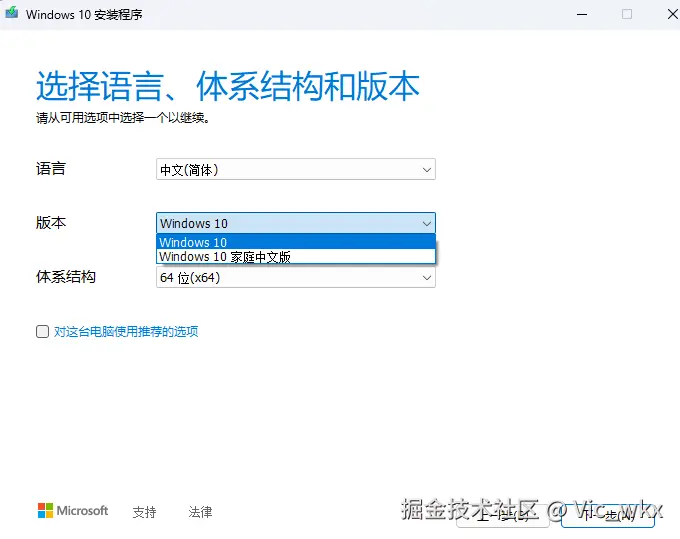Click the 选择语言、体系结构和版本 heading

228,86
